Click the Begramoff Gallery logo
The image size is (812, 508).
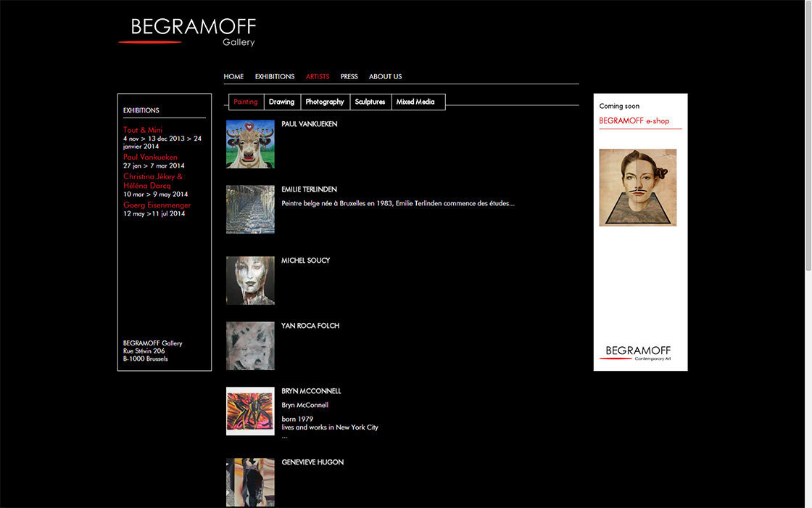click(187, 31)
